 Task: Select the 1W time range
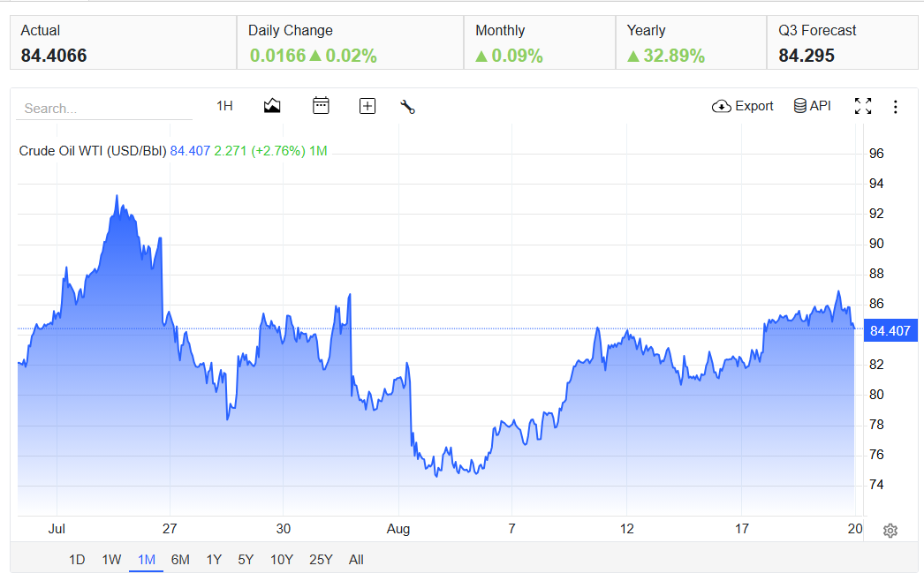pyautogui.click(x=111, y=560)
